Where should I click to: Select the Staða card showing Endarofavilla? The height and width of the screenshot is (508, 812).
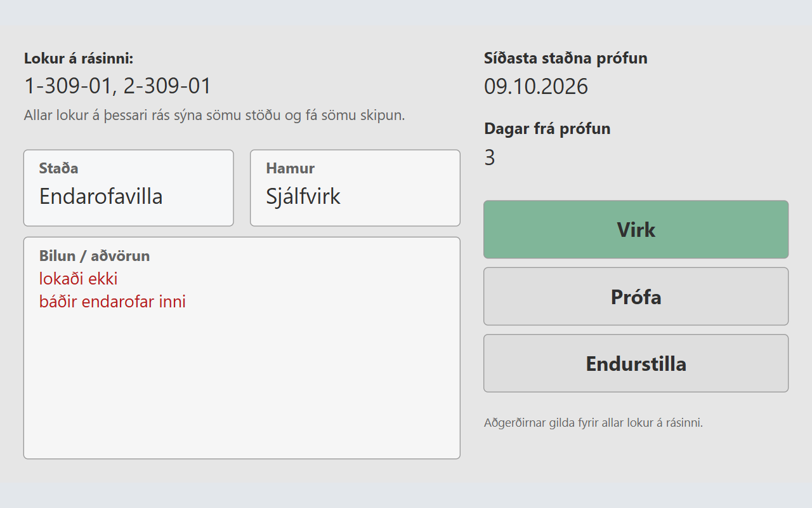click(x=129, y=188)
